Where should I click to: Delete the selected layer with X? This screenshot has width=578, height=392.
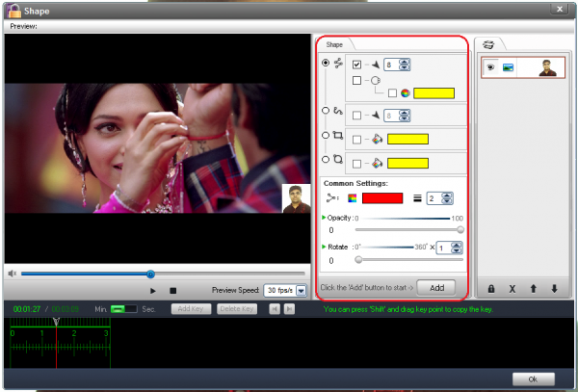(x=512, y=289)
